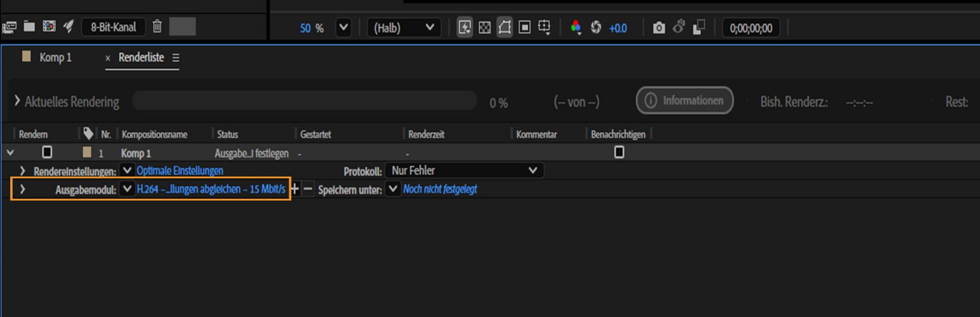
Task: Enable the Rendern checkbox for Komp 1
Action: pos(47,152)
